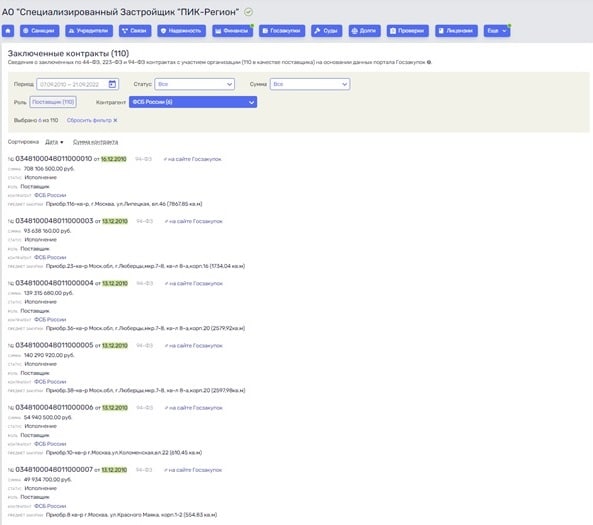Open the Долги section
Screen dimensions: 593x525
coord(365,31)
